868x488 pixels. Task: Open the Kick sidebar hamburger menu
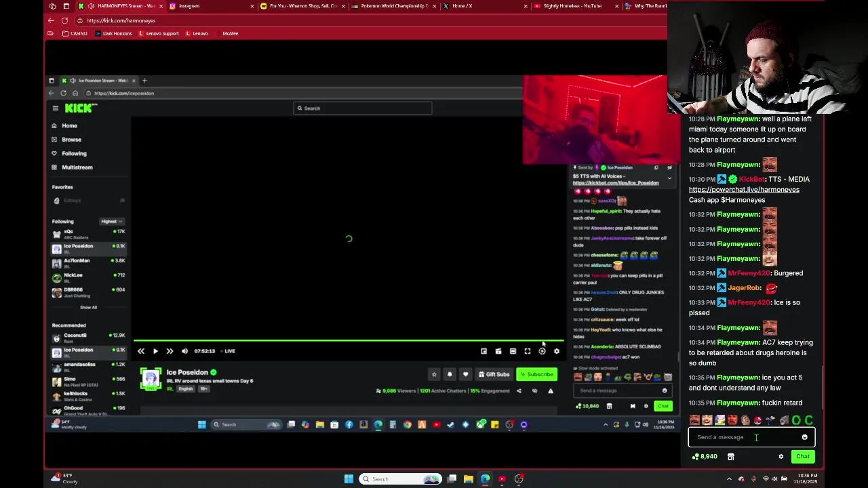[x=56, y=108]
